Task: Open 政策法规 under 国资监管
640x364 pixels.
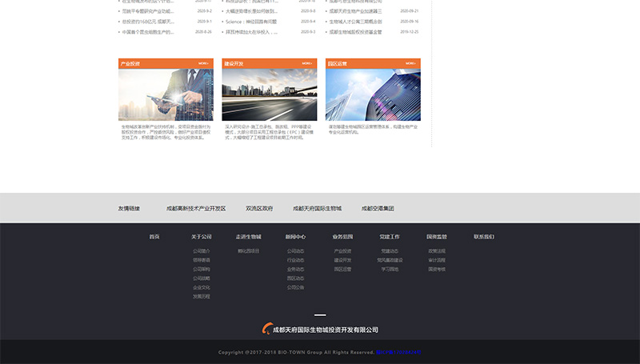Action: (437, 251)
